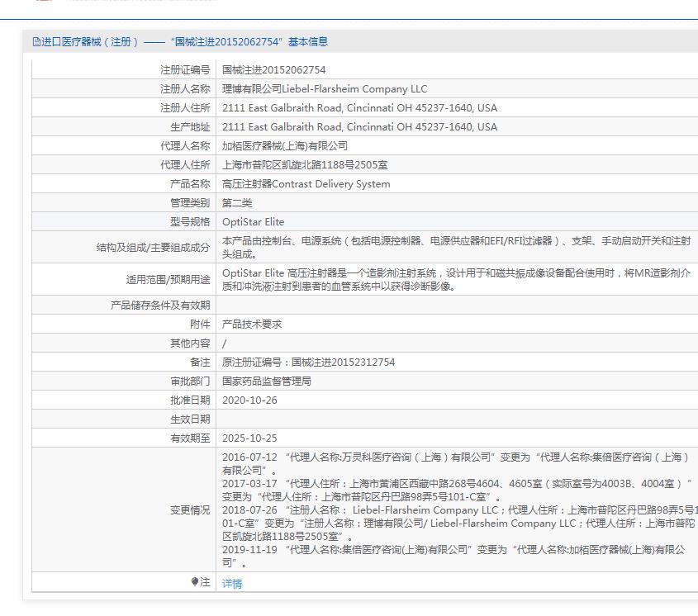Click the 2018-07-26 change record entry
This screenshot has height=616, width=698.
click(460, 523)
